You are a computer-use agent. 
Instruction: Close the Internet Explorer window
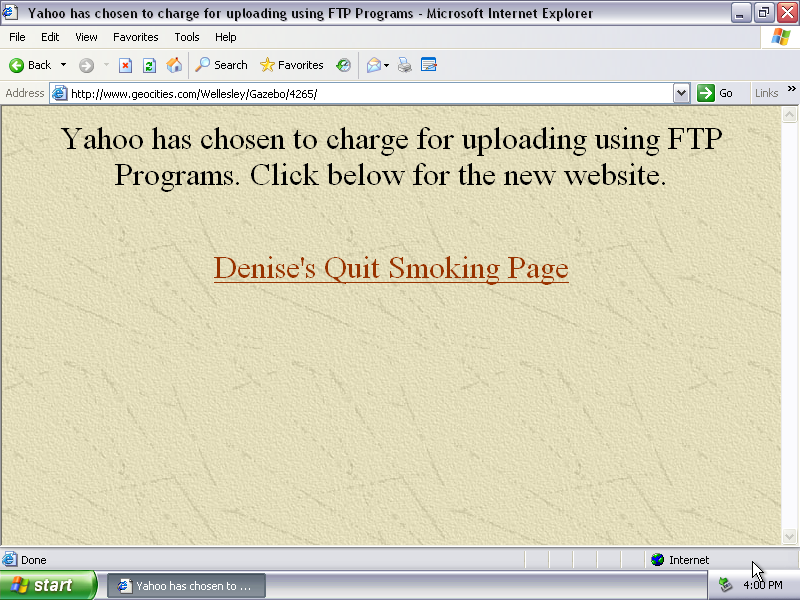pos(787,13)
